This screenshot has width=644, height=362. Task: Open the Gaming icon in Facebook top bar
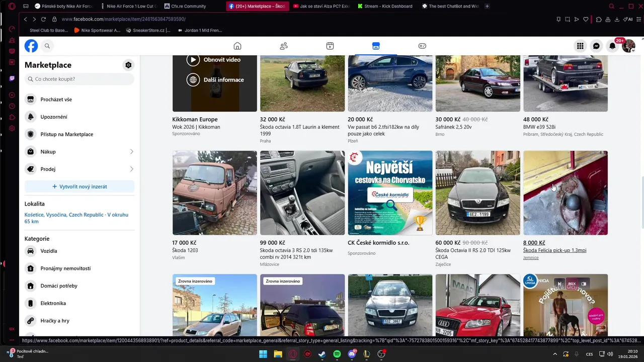(422, 46)
